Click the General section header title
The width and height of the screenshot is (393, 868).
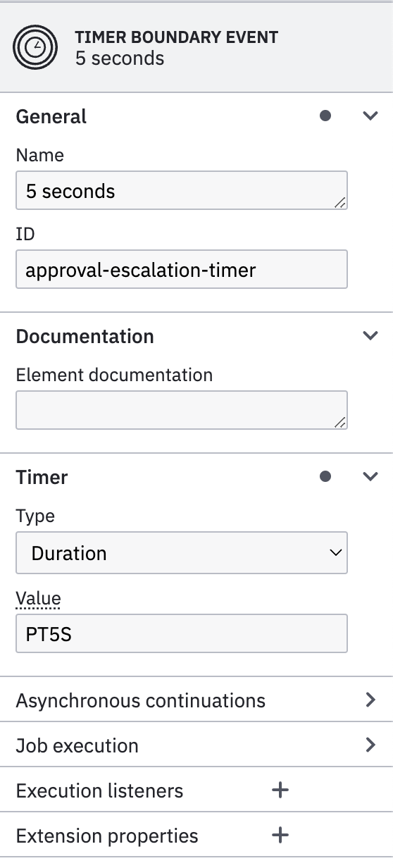[x=51, y=116]
